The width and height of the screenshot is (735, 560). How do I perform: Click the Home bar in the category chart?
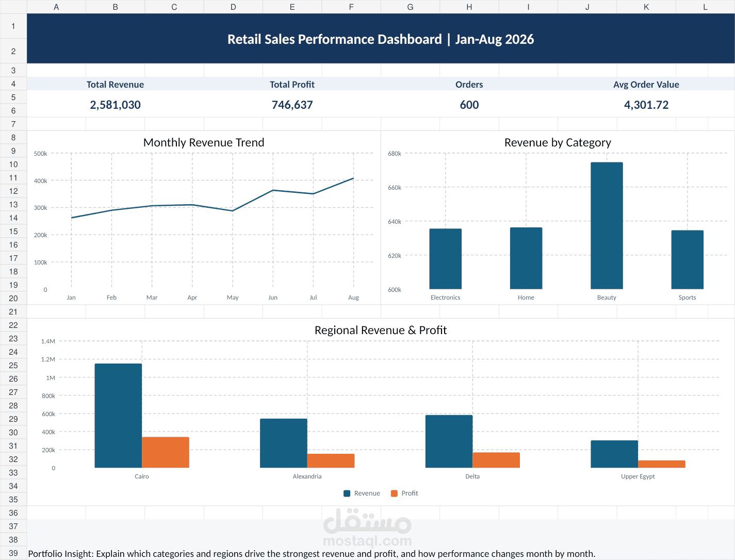pos(526,258)
